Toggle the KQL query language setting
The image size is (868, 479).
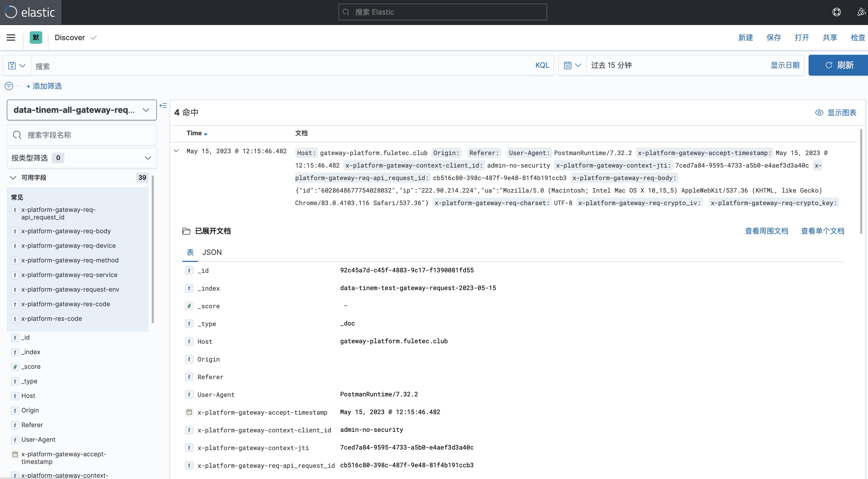click(x=542, y=65)
